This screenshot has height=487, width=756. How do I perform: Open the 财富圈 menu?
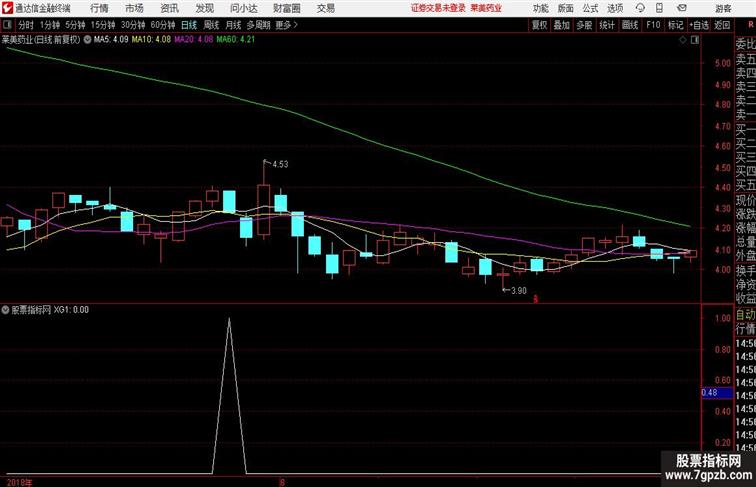click(x=287, y=8)
